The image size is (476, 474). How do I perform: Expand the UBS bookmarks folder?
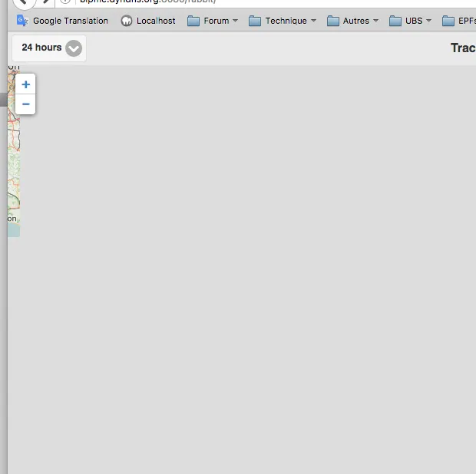pyautogui.click(x=411, y=21)
